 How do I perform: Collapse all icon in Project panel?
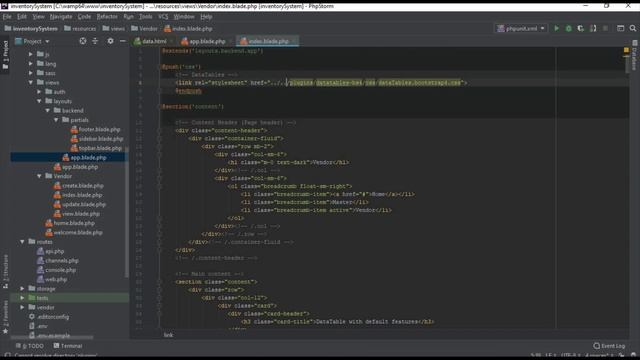point(95,41)
